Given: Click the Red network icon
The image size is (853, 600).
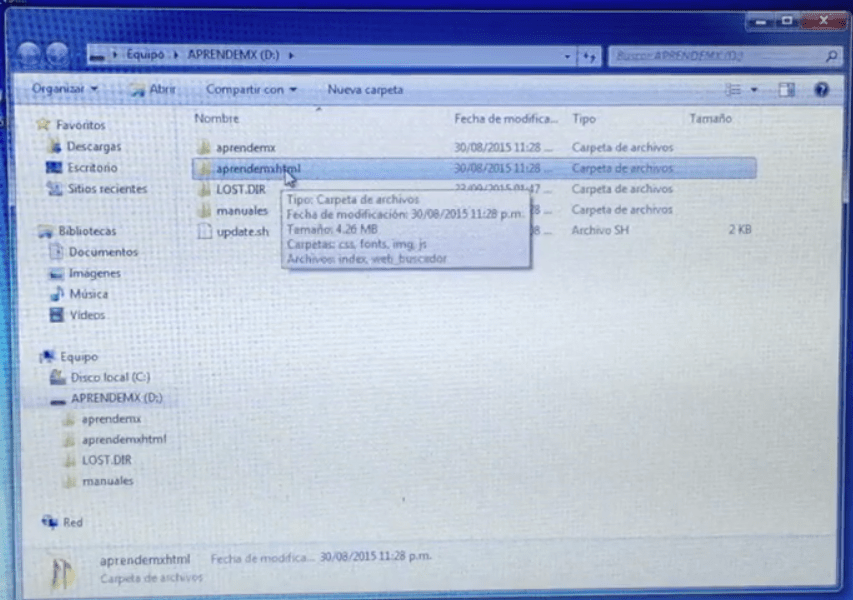Looking at the screenshot, I should 48,522.
